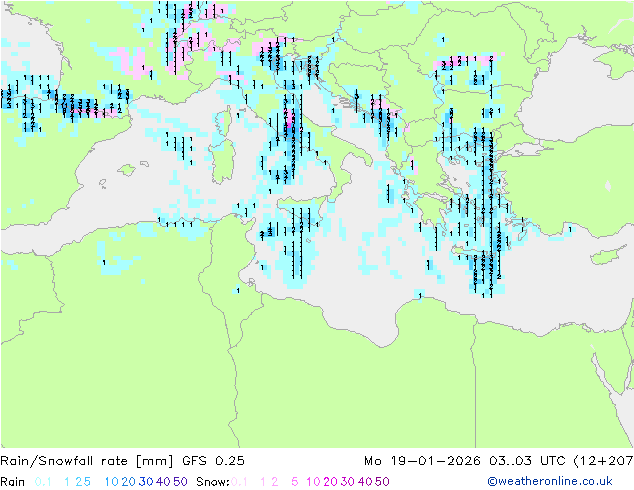Click the "GFS 0.25" model label
The width and height of the screenshot is (634, 490).
tap(213, 461)
